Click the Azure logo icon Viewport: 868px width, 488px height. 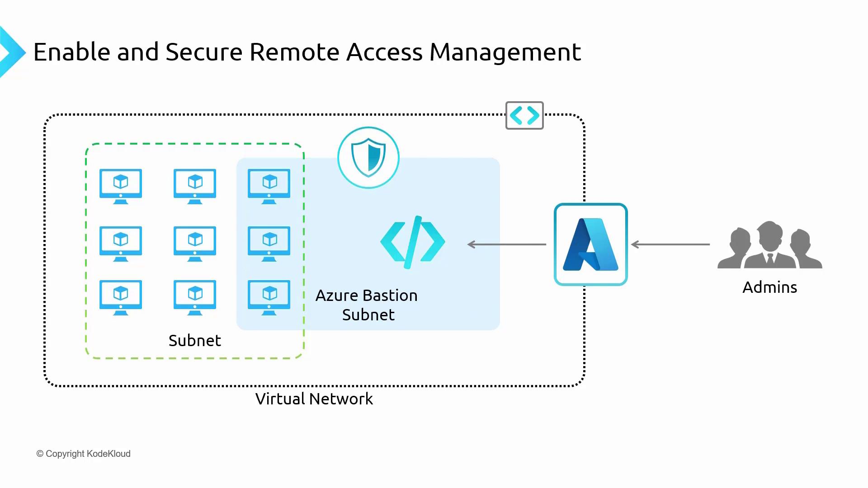(x=590, y=244)
